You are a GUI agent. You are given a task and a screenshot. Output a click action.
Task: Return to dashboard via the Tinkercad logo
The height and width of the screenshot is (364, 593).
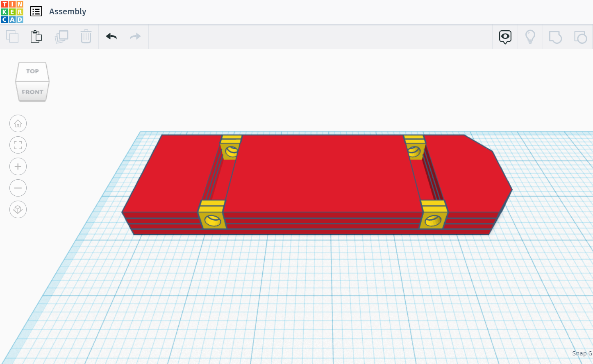coord(11,11)
